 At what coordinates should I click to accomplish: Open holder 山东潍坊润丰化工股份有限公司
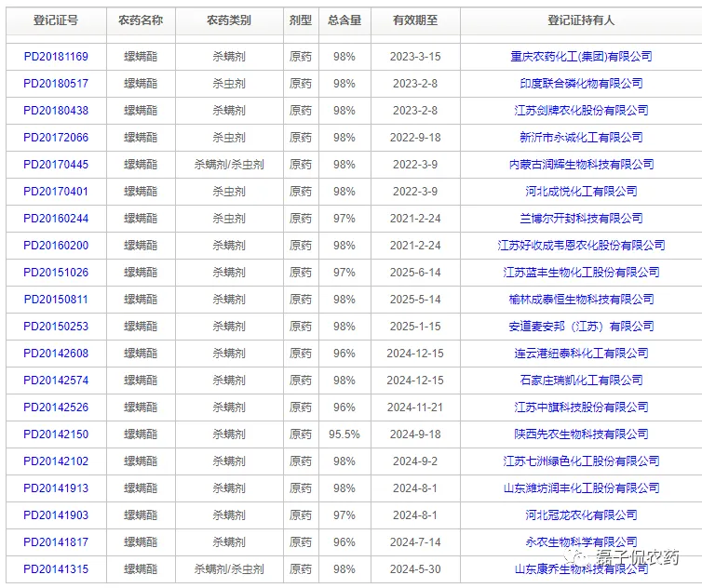[x=581, y=488]
